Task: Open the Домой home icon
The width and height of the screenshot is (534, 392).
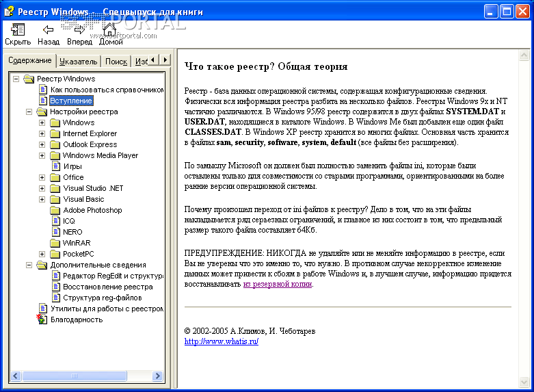Action: tap(109, 29)
